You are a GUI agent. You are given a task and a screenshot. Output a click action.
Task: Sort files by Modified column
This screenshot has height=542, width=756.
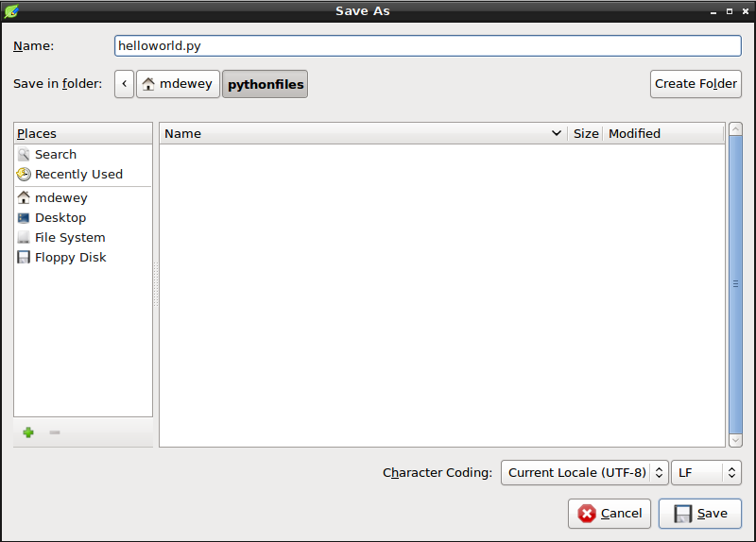(664, 133)
